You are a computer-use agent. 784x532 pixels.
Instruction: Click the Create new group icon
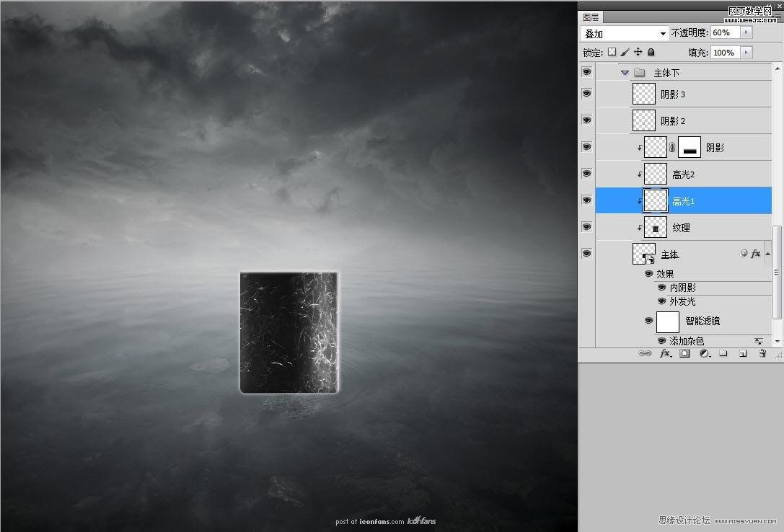(723, 353)
